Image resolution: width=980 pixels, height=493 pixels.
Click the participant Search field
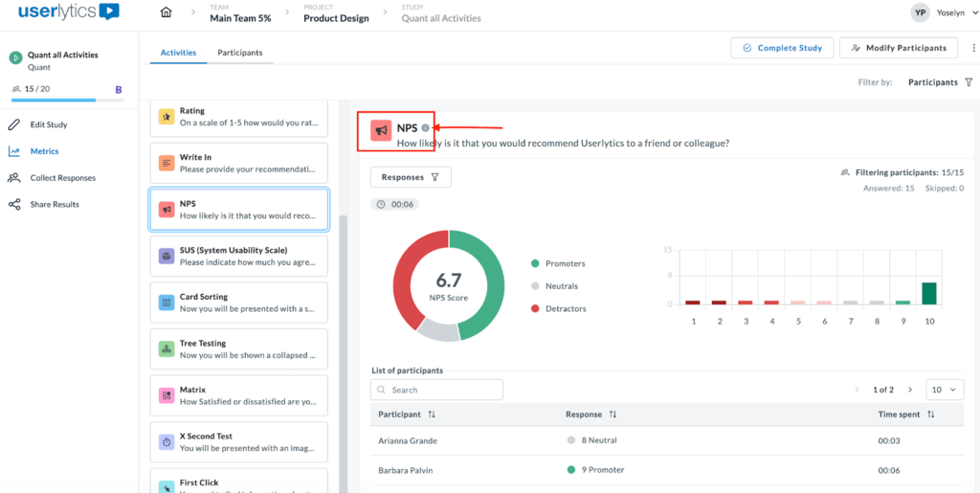436,390
